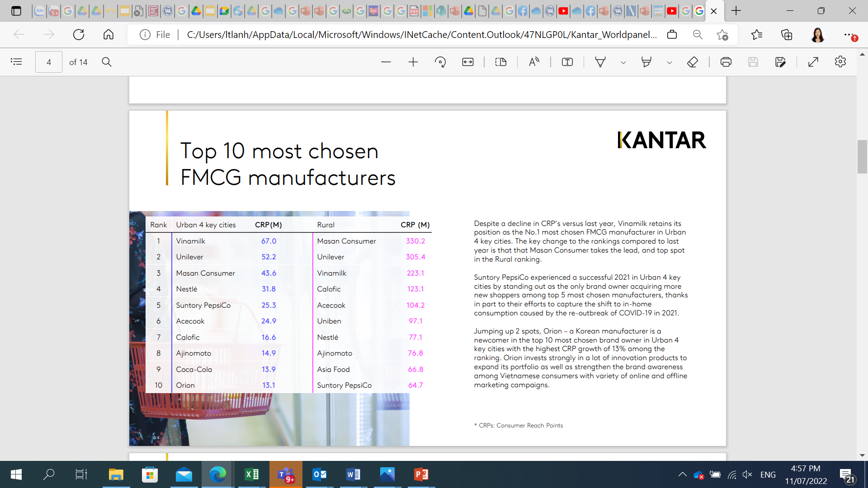Open Find in PDF search

coord(107,62)
